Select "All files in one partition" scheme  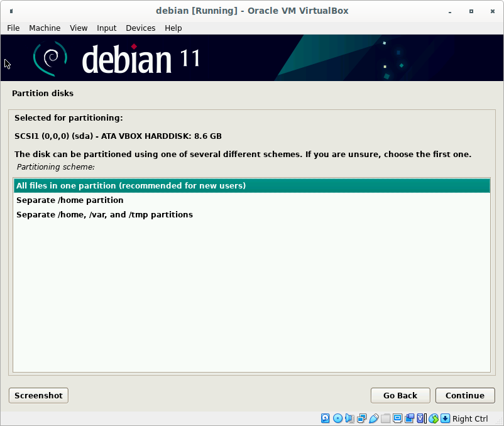(x=131, y=185)
